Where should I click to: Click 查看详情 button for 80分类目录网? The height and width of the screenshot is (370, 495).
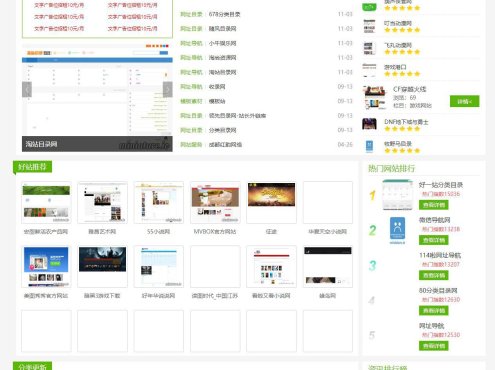(x=433, y=311)
